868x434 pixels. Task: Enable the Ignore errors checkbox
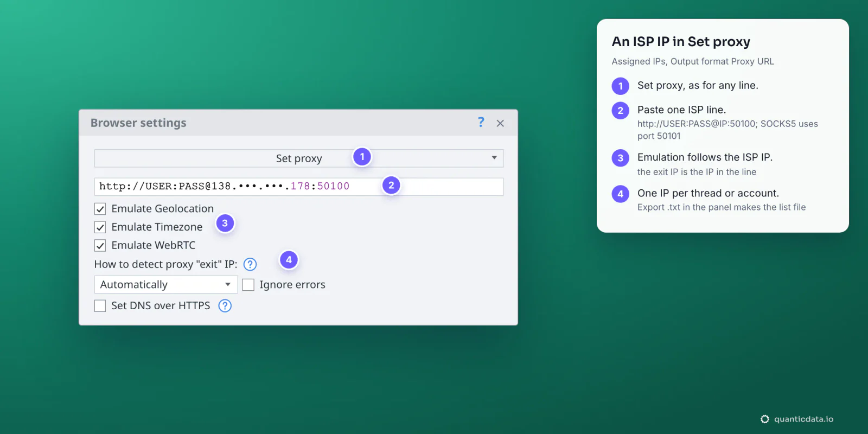(248, 285)
